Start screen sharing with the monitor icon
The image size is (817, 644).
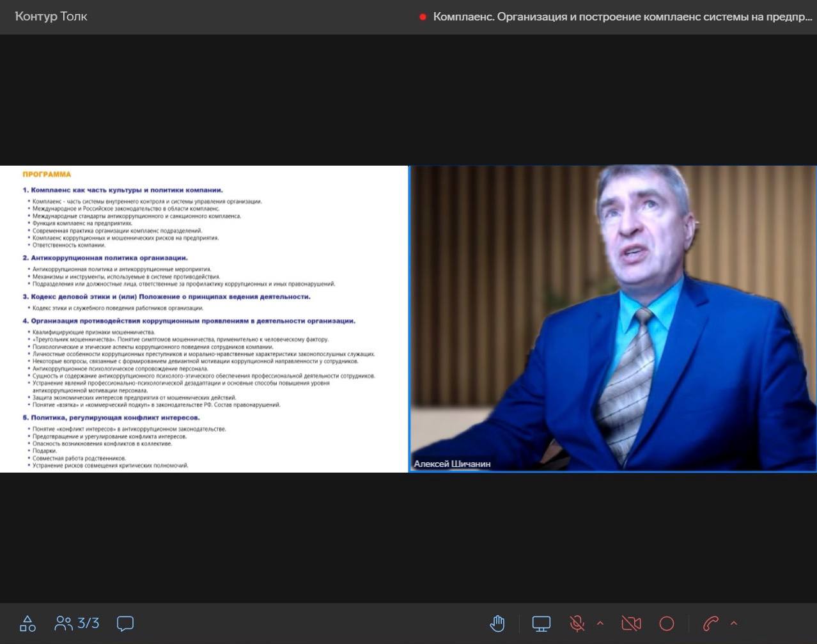click(541, 624)
